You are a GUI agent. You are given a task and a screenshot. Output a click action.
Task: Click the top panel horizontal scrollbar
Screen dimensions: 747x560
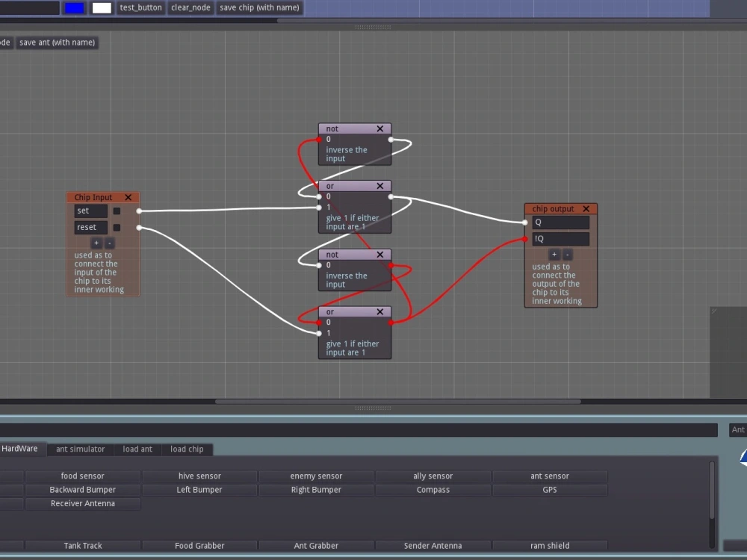[512, 20]
